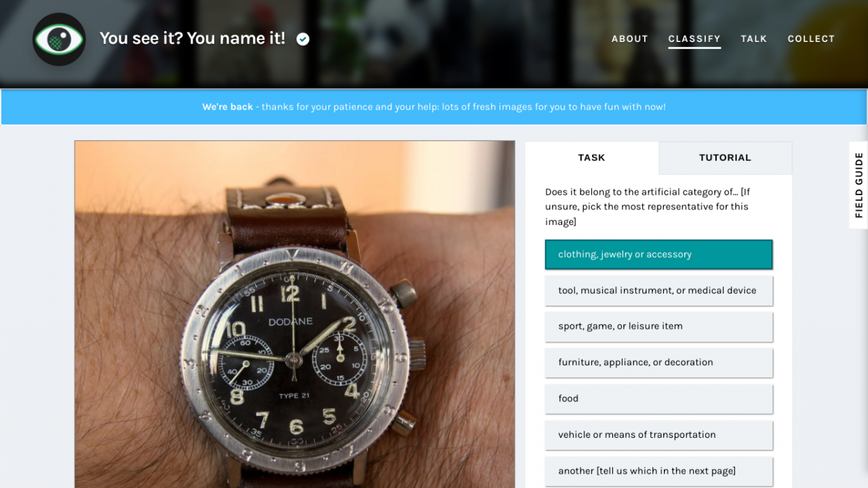Choose another category option

pos(658,471)
